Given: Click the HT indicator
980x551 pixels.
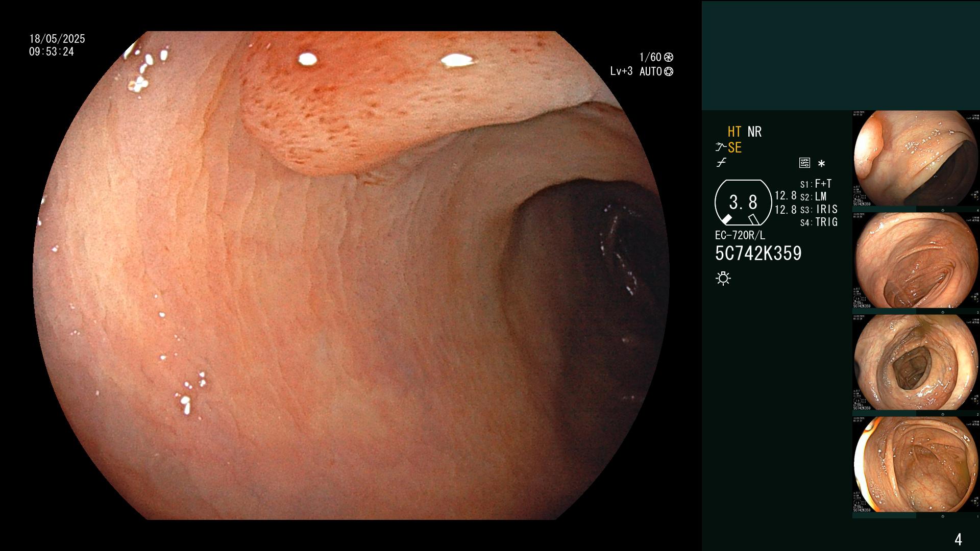Looking at the screenshot, I should tap(734, 132).
